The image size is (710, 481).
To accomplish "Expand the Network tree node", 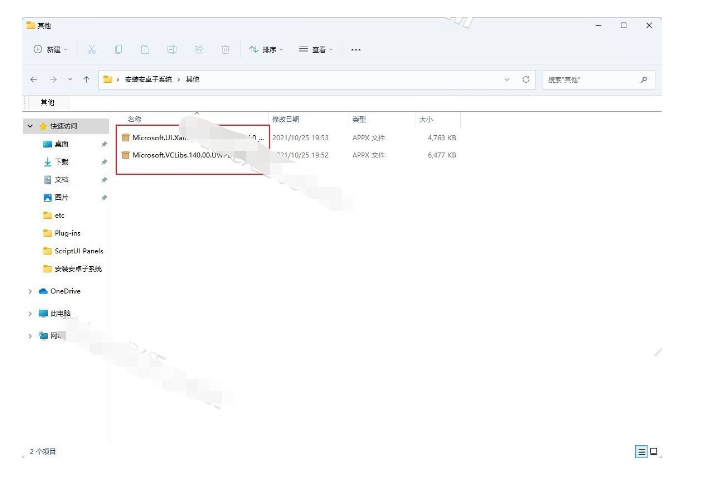I will 30,336.
